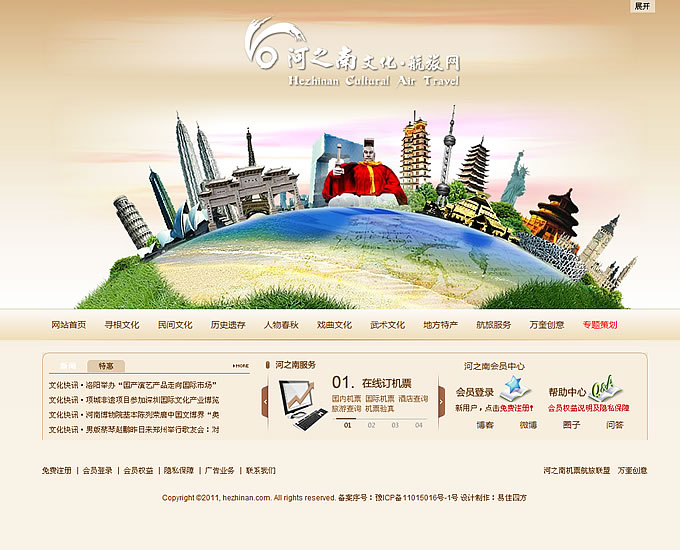Screen dimensions: 680x550
Task: Open 航旅服务 navigation menu item
Action: [x=493, y=325]
